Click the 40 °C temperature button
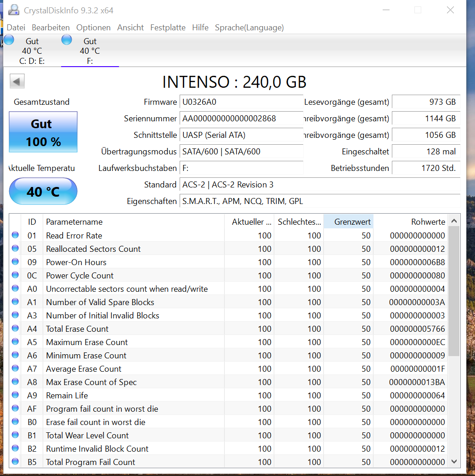475x476 pixels. (43, 192)
